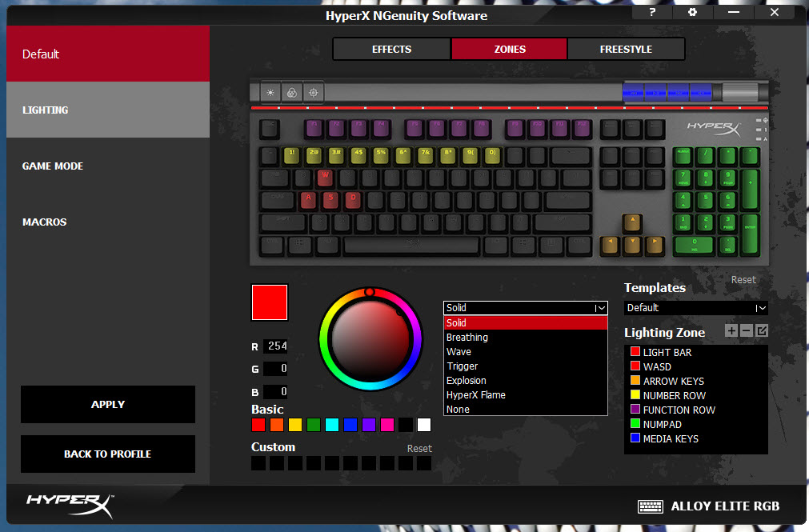Image resolution: width=809 pixels, height=532 pixels.
Task: Choose Wave from the effect list
Action: click(x=525, y=351)
